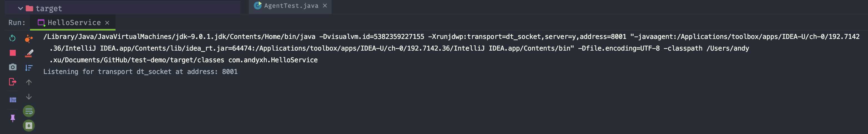Click the 'Listening for transport dt_socket' output line
The image size is (868, 134).
[x=140, y=71]
